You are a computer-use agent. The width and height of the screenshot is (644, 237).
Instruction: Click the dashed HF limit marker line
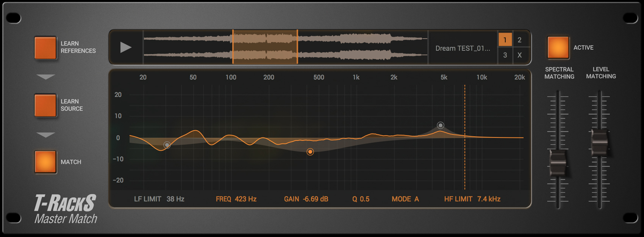pos(465,167)
